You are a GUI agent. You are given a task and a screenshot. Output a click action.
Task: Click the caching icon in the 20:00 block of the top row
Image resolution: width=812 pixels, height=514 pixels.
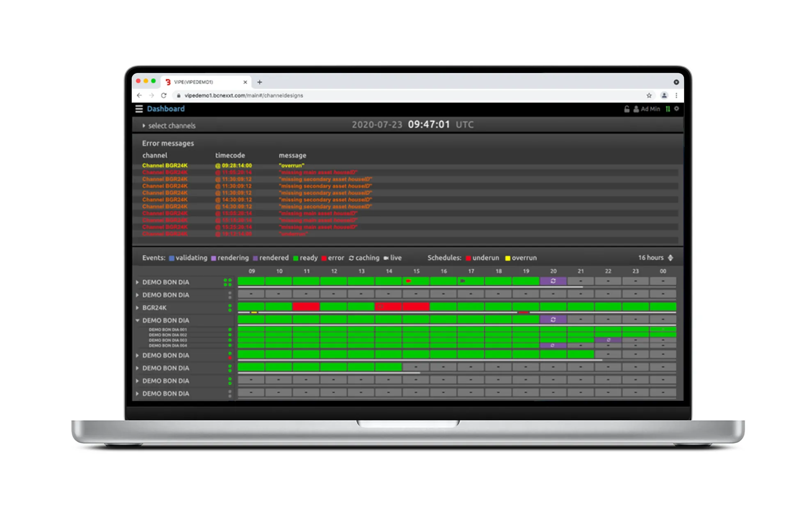pyautogui.click(x=553, y=281)
